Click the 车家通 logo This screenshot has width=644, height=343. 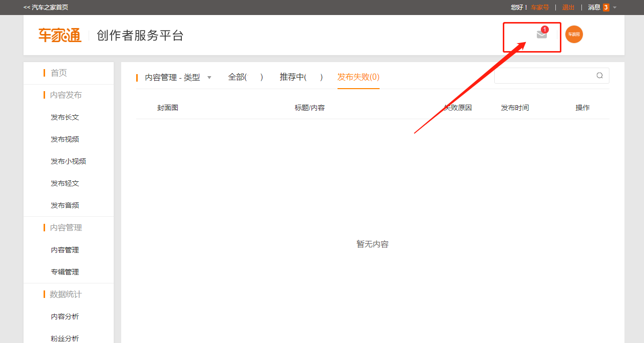[60, 35]
